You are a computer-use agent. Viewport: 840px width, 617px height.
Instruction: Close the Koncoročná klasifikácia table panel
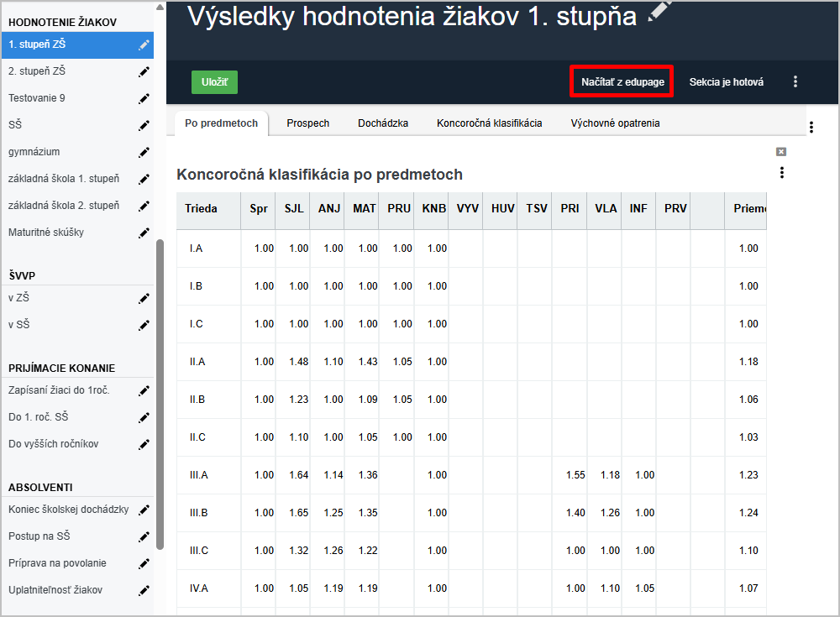pos(781,152)
